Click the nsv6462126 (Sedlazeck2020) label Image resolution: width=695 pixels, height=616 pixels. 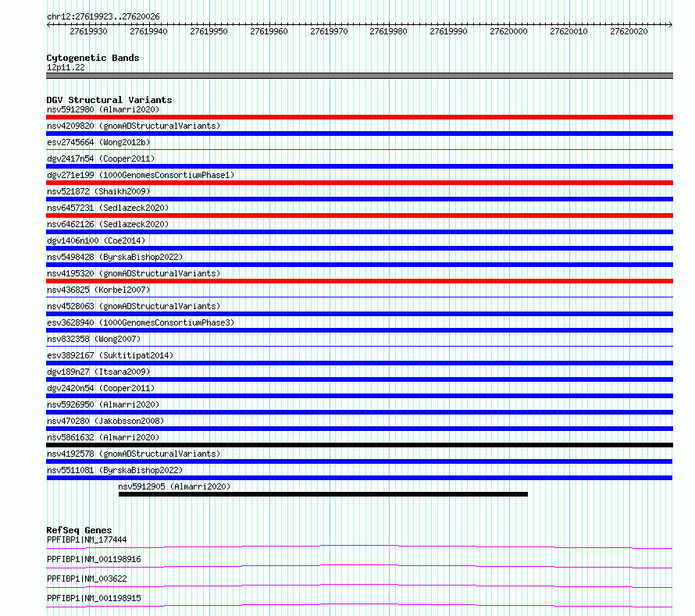click(108, 224)
